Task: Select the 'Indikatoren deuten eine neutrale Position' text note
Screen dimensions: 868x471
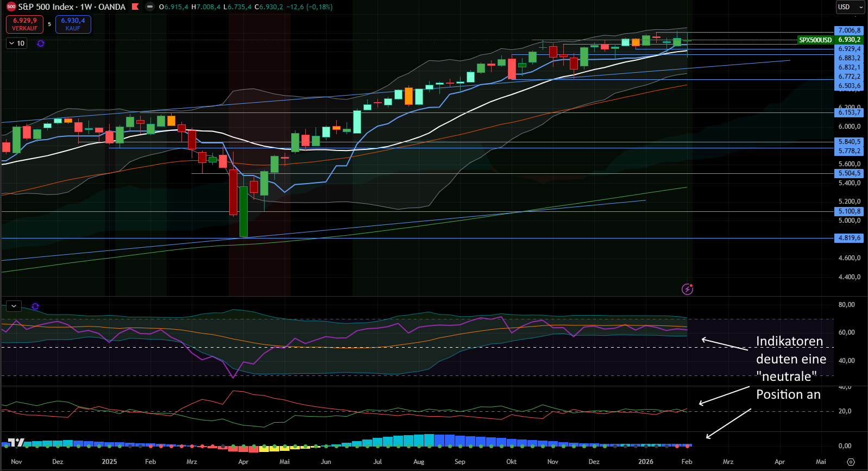Action: pos(790,368)
